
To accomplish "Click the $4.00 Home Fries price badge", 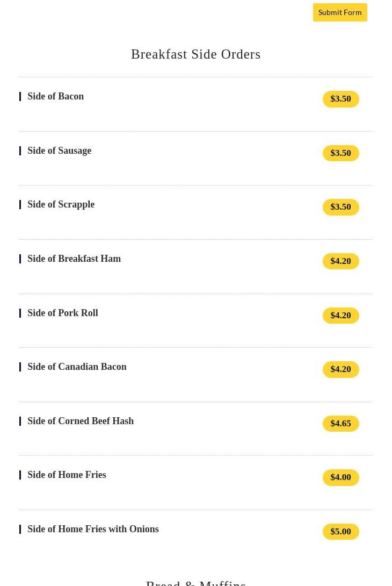I will click(340, 477).
